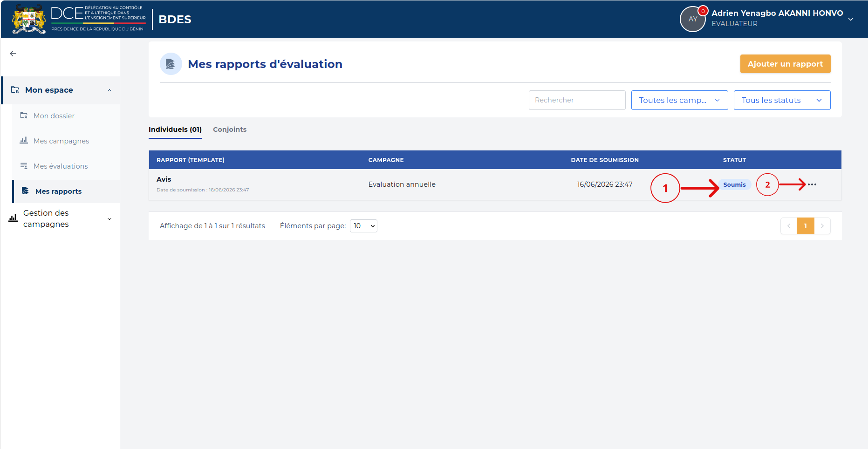Screen dimensions: 868x449
Task: Expand the user profile menu chevron
Action: [851, 19]
